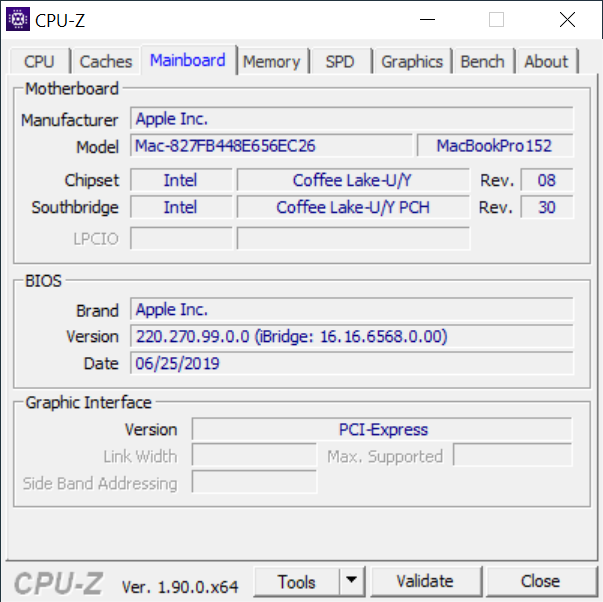Click southbridge vendor Intel field

[181, 207]
